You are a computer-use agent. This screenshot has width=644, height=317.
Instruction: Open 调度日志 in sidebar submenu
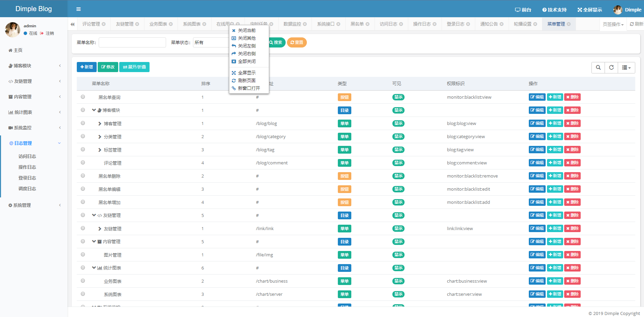[x=27, y=189]
